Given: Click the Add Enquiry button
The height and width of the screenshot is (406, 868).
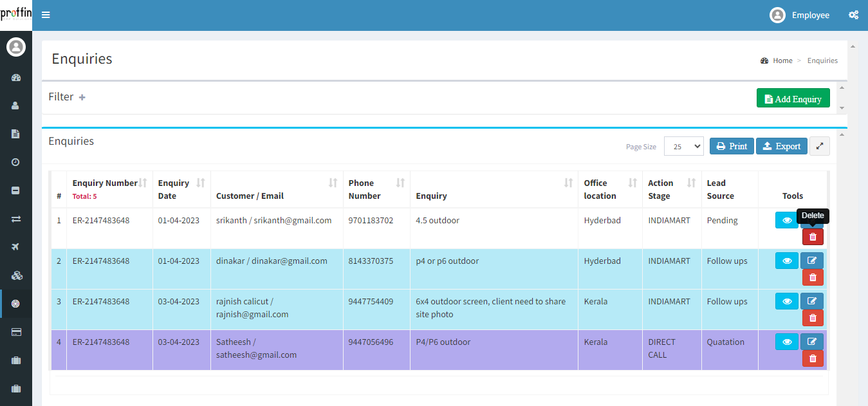Looking at the screenshot, I should pos(793,98).
